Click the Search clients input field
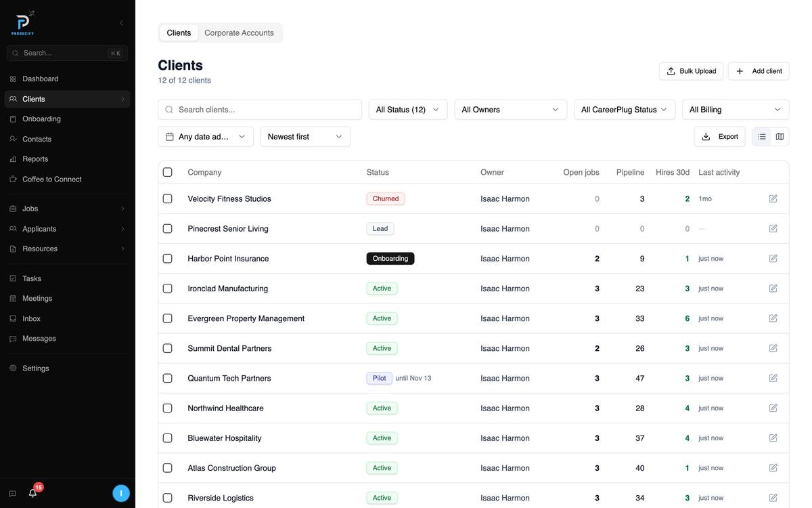 pyautogui.click(x=260, y=110)
